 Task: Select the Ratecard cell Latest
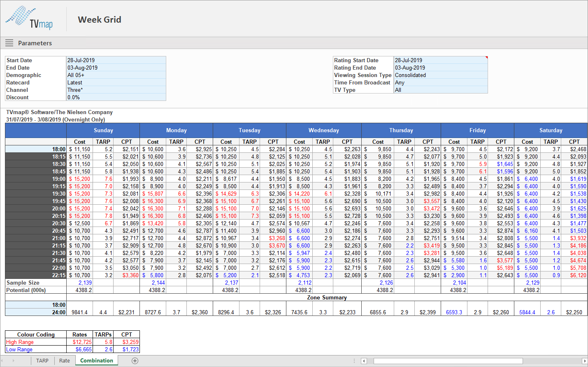coord(116,82)
